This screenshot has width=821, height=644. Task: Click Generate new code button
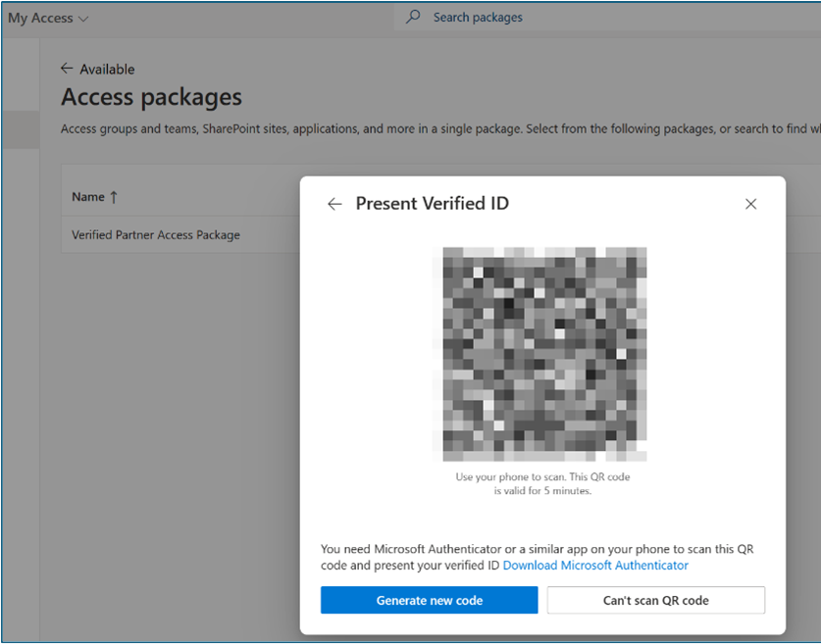point(430,600)
